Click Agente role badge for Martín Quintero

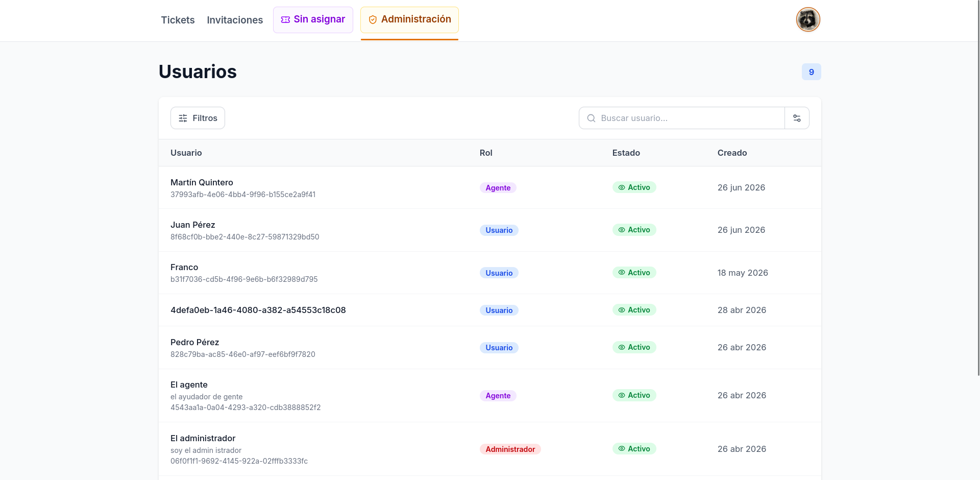coord(498,188)
